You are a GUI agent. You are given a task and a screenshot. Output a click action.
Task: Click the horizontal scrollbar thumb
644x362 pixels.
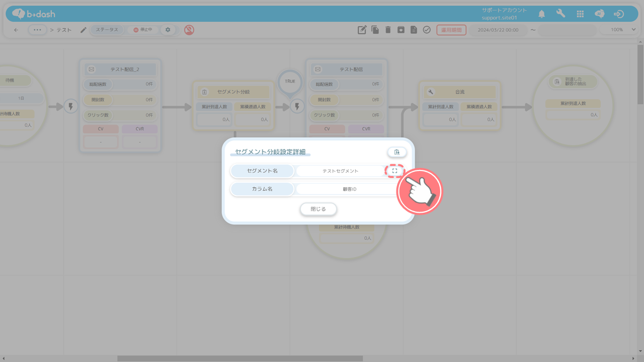[x=240, y=358]
